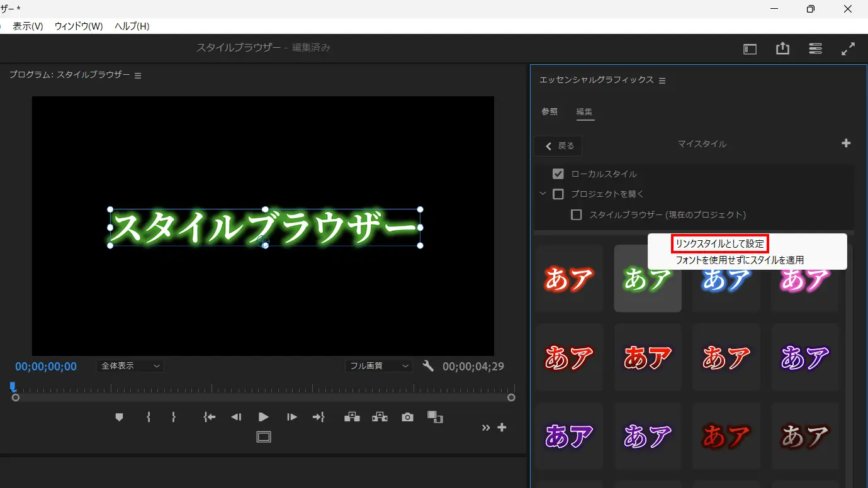868x488 pixels.
Task: Click the duration timecode 00;00;04;29
Action: [473, 367]
